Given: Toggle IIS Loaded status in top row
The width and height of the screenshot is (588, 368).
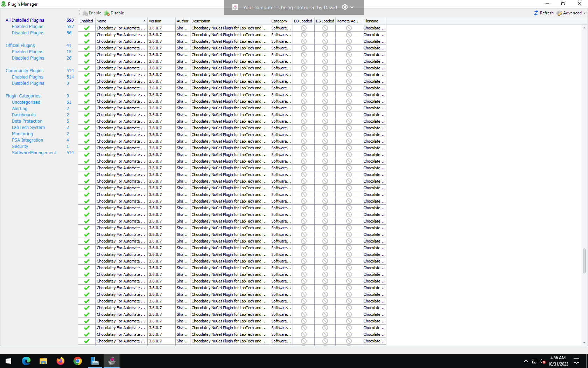Looking at the screenshot, I should coord(325,28).
